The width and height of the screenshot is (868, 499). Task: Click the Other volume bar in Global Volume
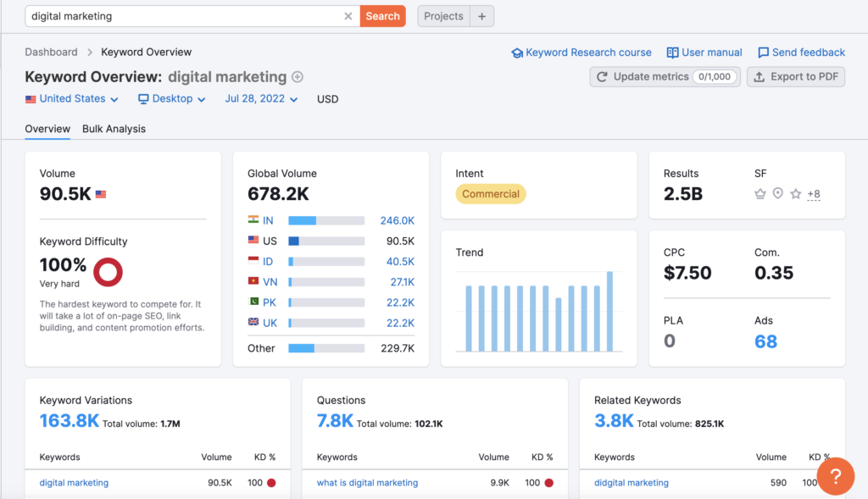tap(326, 348)
